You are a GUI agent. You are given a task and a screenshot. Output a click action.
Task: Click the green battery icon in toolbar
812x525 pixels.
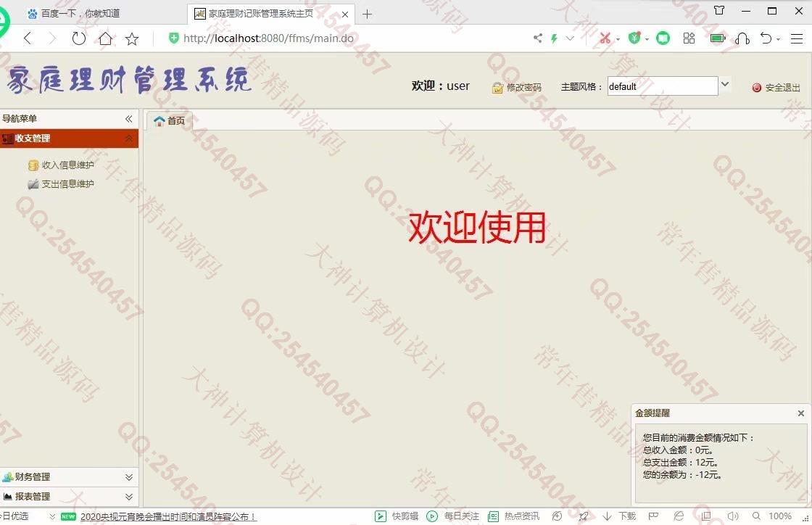(718, 38)
